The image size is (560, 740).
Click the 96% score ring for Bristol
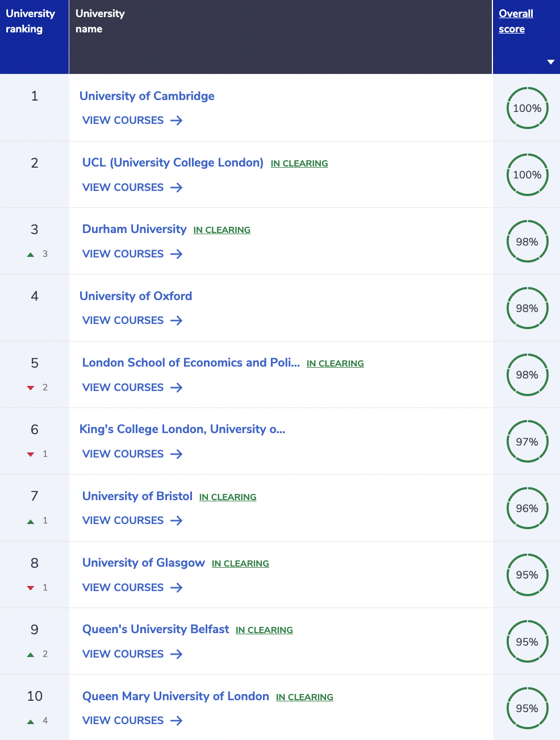527,508
